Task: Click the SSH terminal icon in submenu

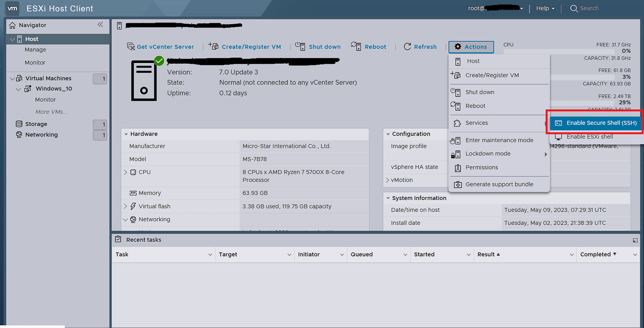Action: click(x=558, y=123)
